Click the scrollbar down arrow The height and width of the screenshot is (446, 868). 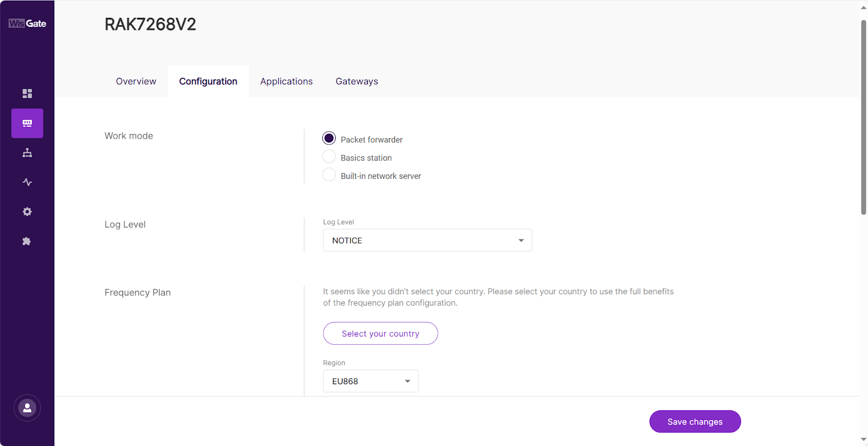[x=863, y=439]
